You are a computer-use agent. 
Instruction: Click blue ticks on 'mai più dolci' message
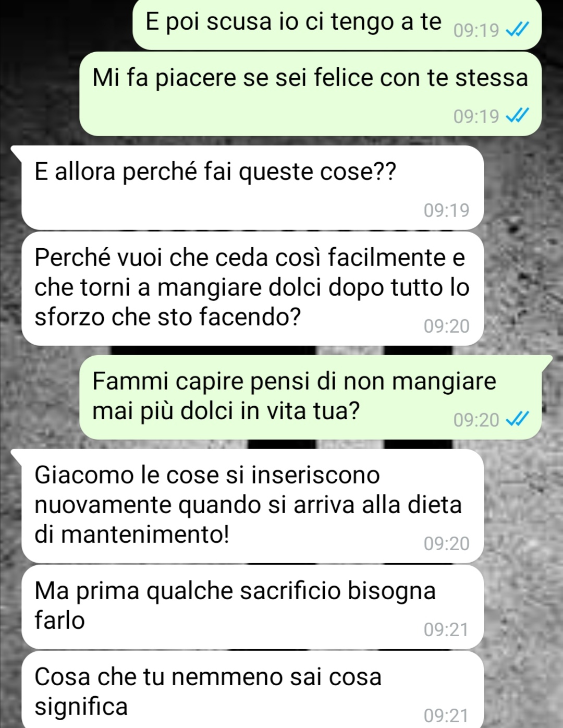click(518, 419)
